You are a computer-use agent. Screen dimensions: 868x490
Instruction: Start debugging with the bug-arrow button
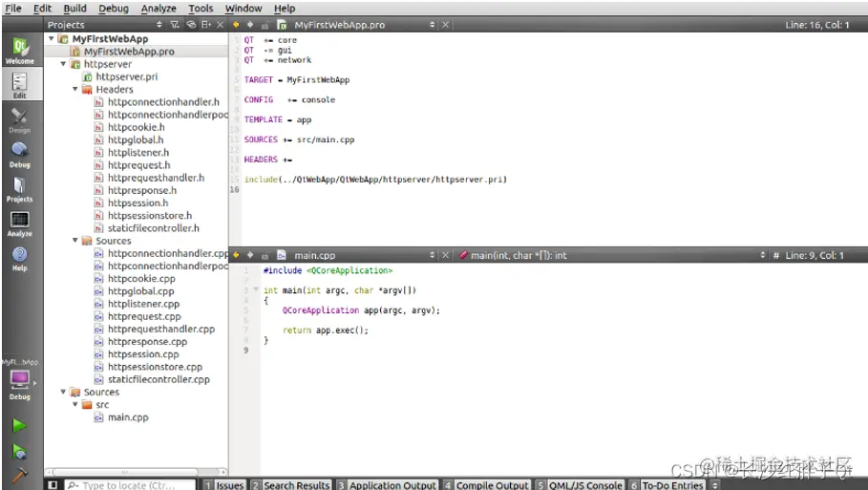click(x=19, y=452)
